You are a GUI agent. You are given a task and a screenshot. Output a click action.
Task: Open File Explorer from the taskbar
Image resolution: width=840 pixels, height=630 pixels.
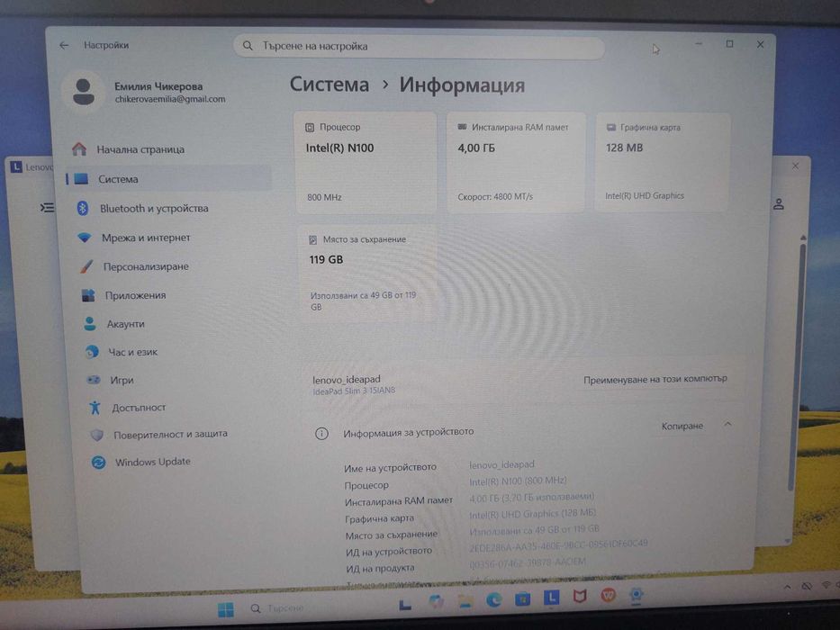click(465, 601)
